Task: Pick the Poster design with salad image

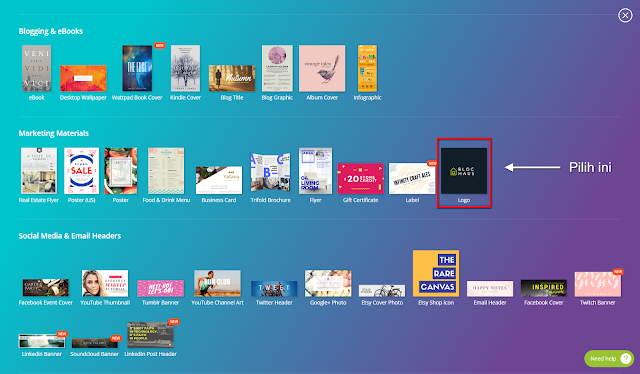Action: (121, 171)
